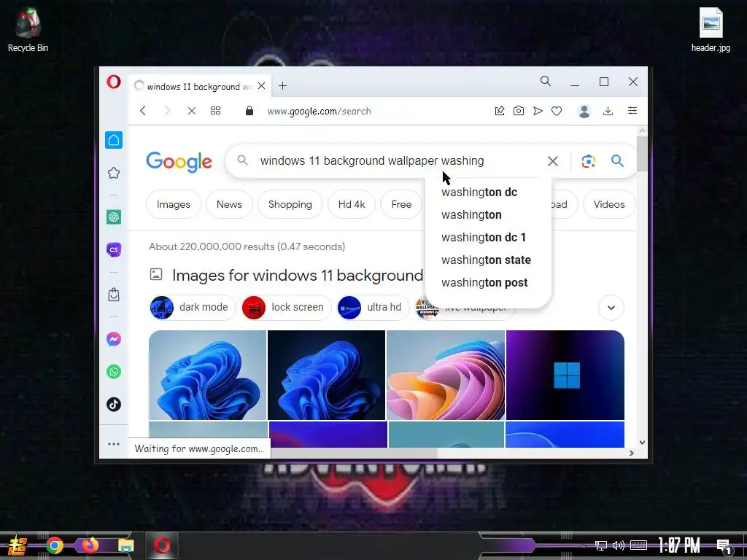747x560 pixels.
Task: Click the edit page pencil icon
Action: pos(499,111)
